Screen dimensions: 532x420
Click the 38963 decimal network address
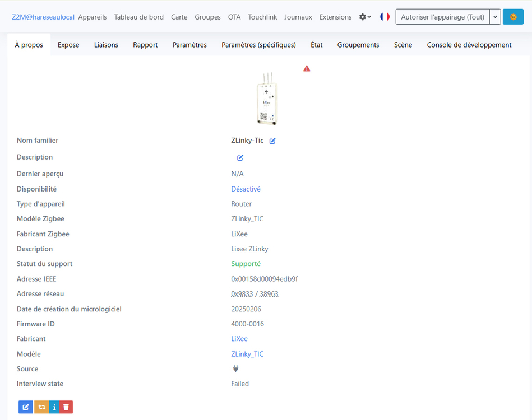coord(269,294)
